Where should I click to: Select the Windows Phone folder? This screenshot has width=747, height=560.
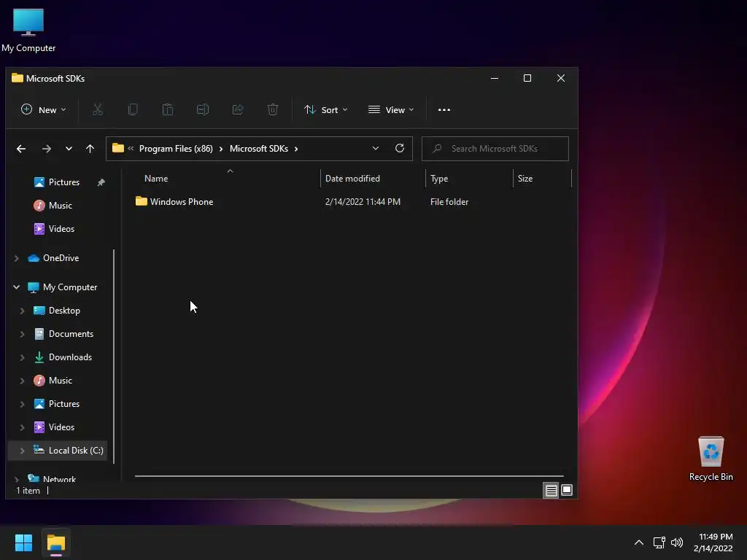click(181, 202)
